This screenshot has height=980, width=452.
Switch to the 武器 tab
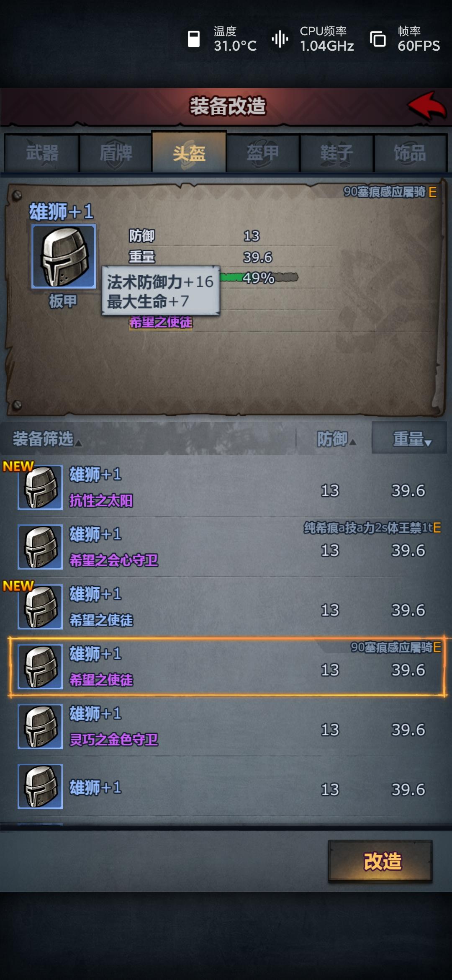pyautogui.click(x=42, y=153)
